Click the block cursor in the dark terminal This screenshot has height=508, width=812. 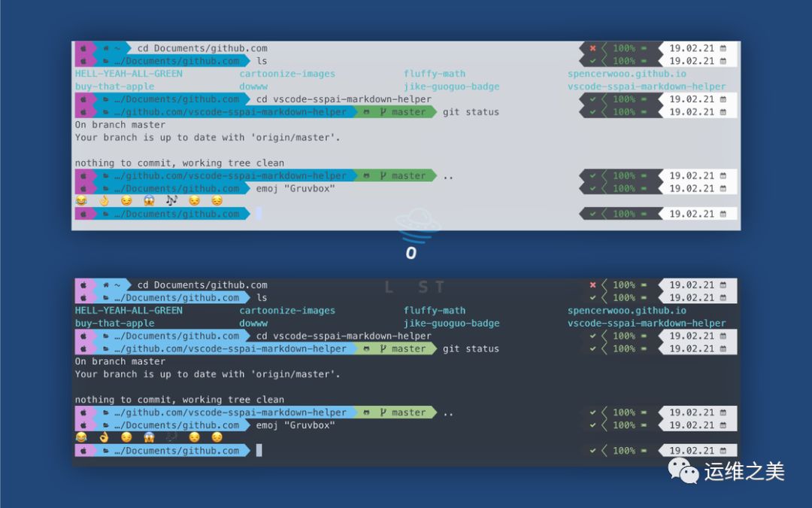pyautogui.click(x=259, y=451)
